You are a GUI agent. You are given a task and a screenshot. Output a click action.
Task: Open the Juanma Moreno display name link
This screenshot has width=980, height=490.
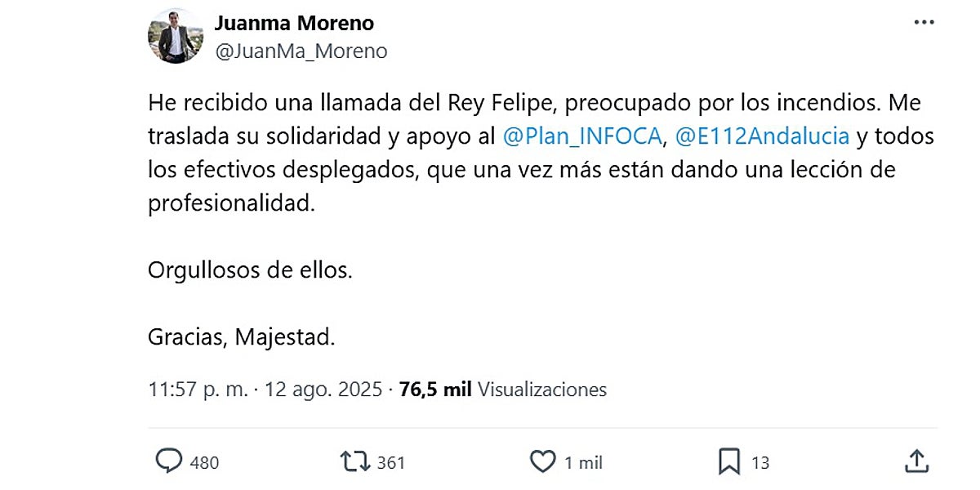click(x=294, y=23)
